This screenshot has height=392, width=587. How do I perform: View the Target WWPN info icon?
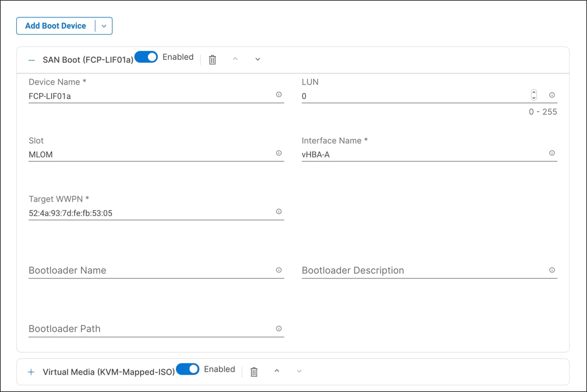pyautogui.click(x=278, y=212)
